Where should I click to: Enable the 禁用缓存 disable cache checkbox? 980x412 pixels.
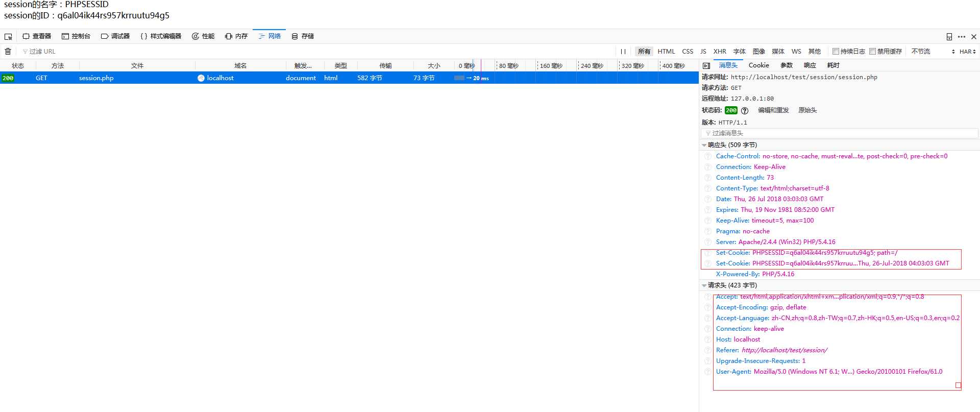coord(872,51)
